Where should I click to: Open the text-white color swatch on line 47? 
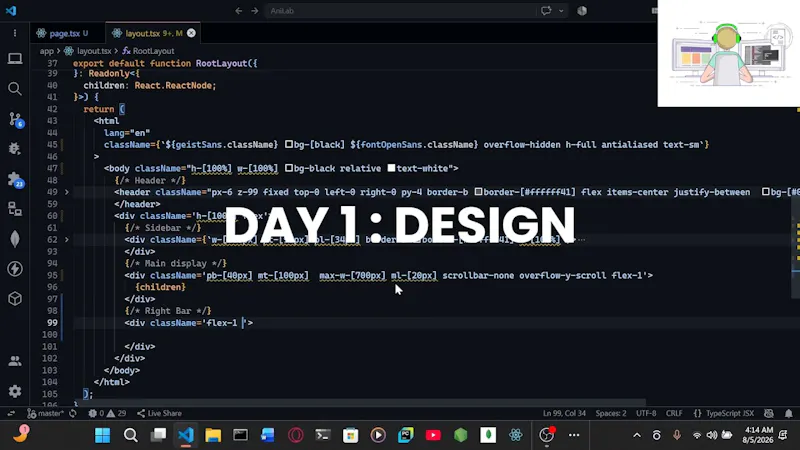(x=391, y=168)
